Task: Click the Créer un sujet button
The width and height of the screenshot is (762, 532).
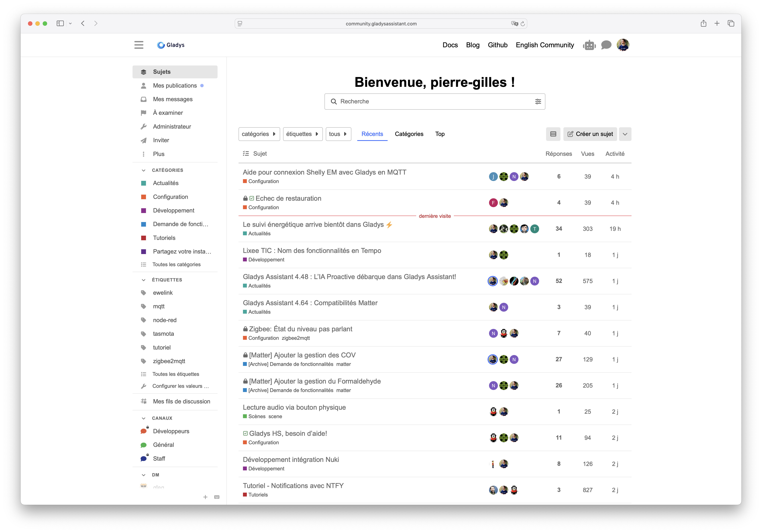Action: [590, 134]
